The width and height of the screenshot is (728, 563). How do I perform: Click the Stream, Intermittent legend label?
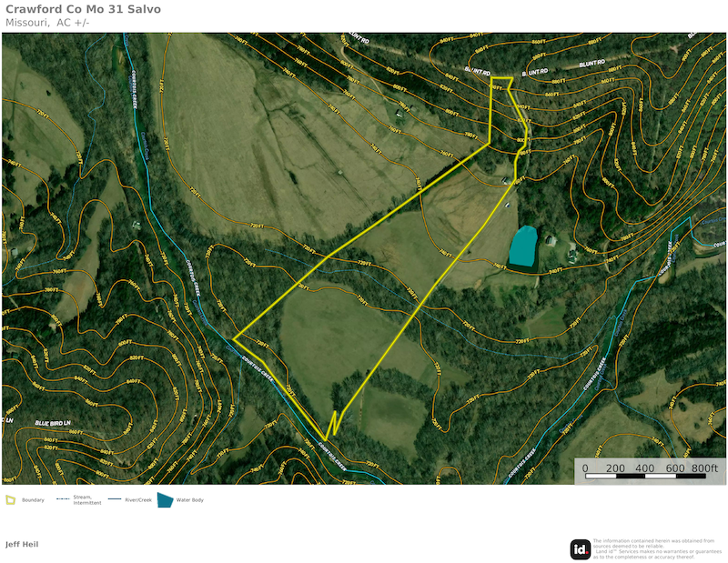87,500
